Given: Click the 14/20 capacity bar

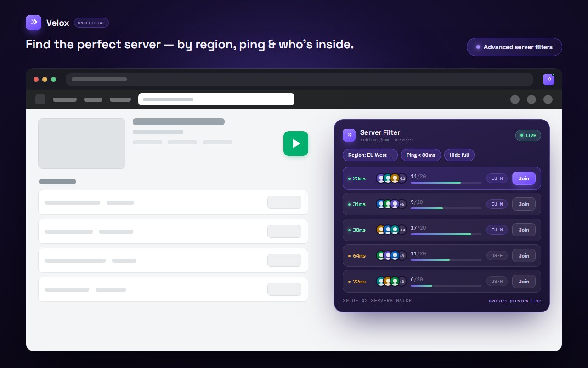Looking at the screenshot, I should tap(446, 183).
